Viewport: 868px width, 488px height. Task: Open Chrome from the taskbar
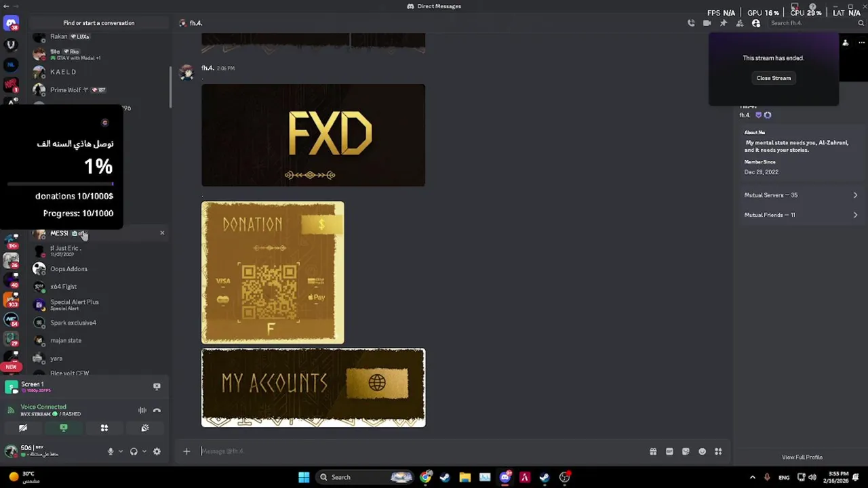(425, 477)
